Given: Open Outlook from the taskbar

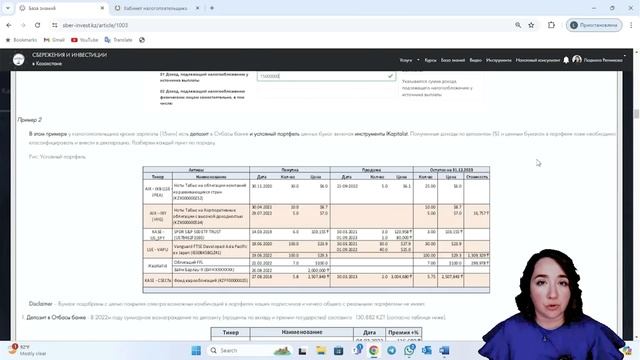Looking at the screenshot, I should point(427,351).
